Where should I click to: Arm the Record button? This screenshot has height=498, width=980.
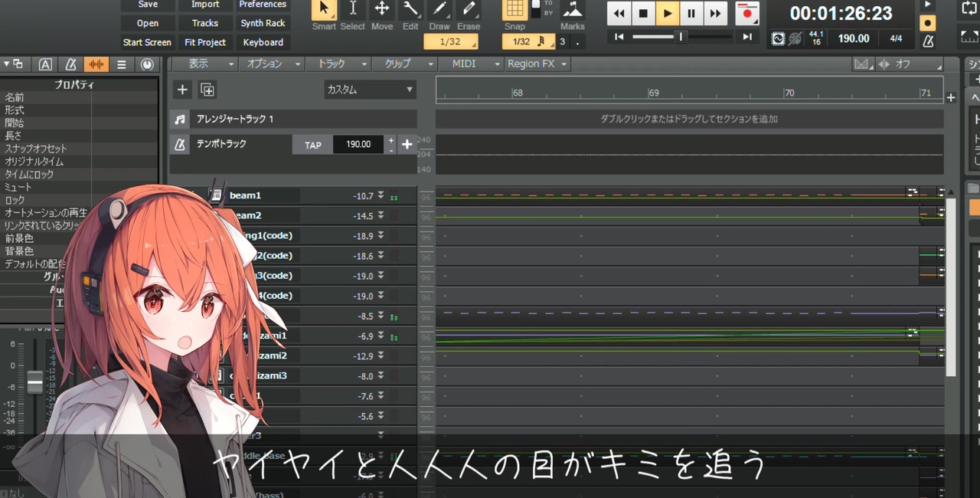coord(746,13)
